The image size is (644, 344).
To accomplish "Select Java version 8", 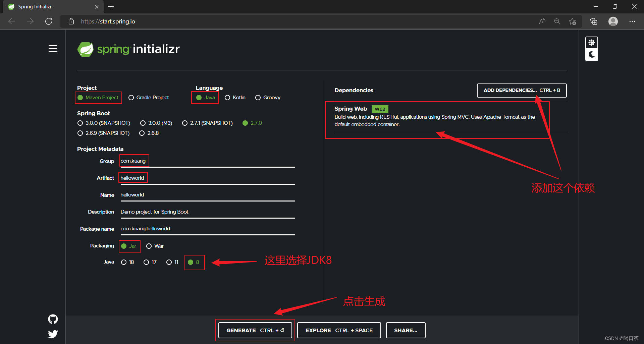I will [x=194, y=262].
